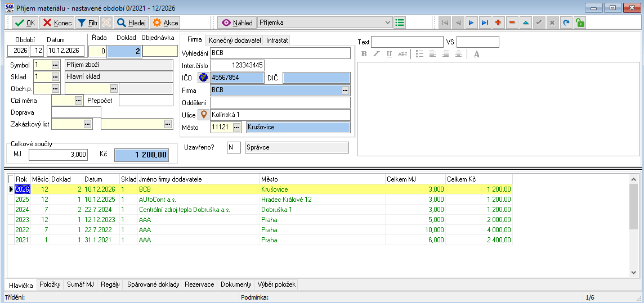Open the Regály tab

click(x=110, y=284)
